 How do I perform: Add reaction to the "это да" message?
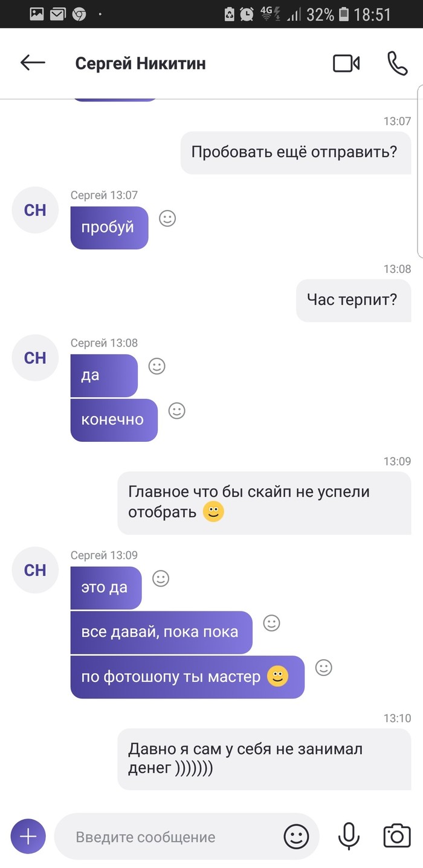tap(161, 578)
